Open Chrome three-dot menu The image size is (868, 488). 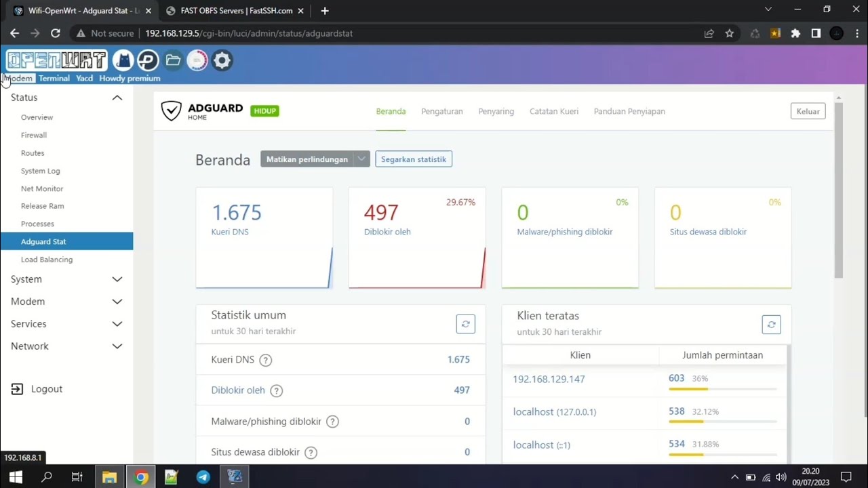click(857, 33)
